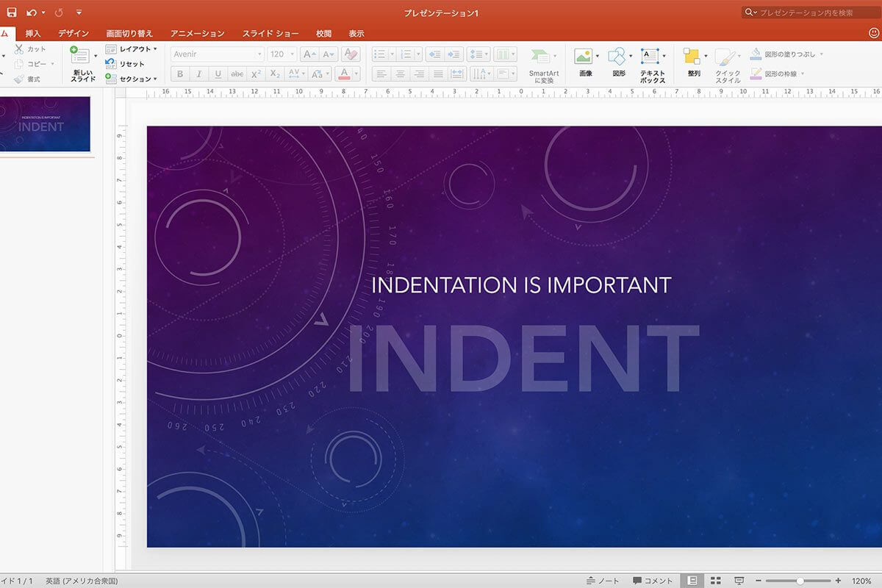
Task: Expand the font color dropdown arrow
Action: coord(356,73)
